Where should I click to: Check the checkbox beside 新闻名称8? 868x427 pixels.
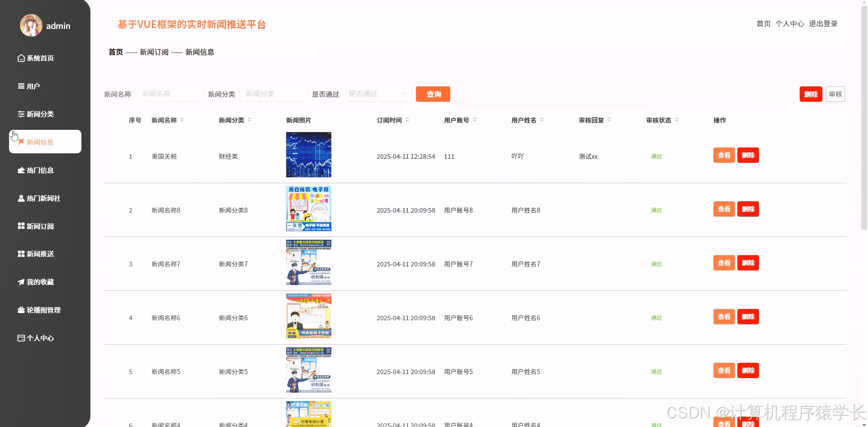click(x=110, y=210)
